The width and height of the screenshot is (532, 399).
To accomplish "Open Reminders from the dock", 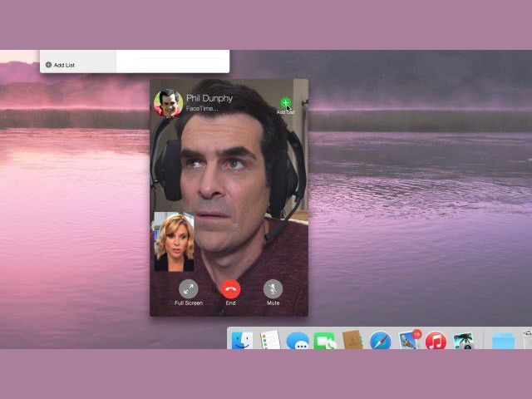I will [x=270, y=340].
